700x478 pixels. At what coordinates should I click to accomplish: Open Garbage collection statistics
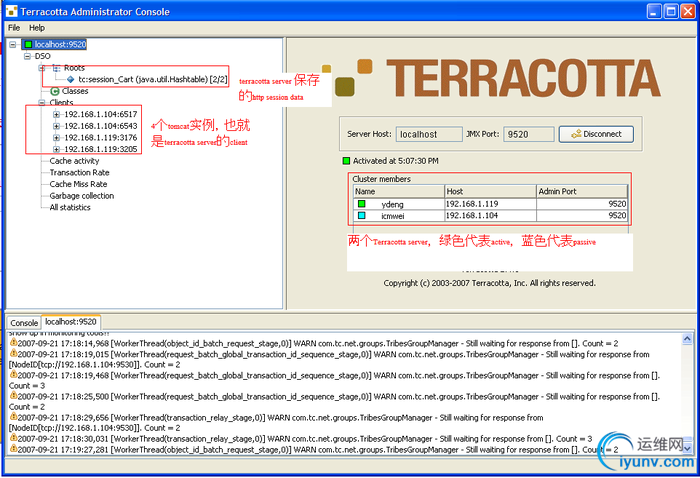[x=81, y=195]
